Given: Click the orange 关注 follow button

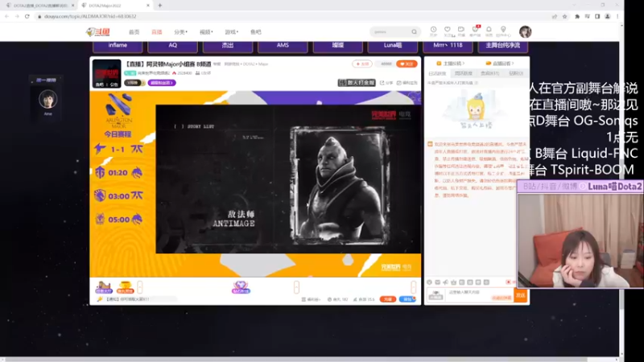Looking at the screenshot, I should (x=407, y=64).
